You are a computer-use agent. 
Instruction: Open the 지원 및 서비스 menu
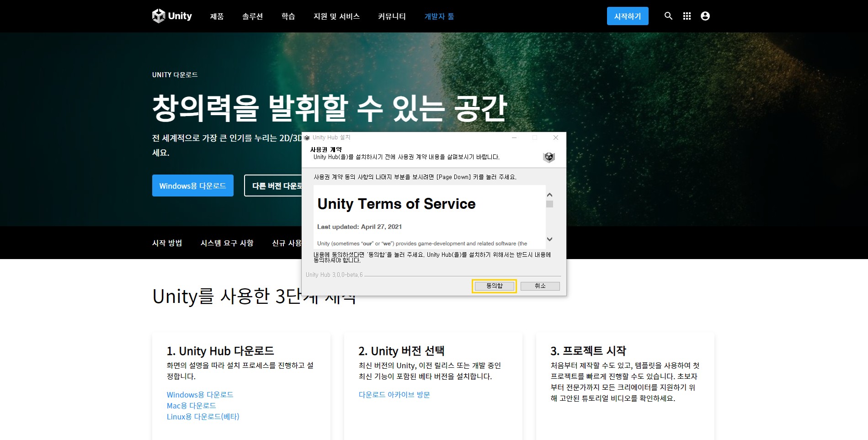(x=336, y=16)
